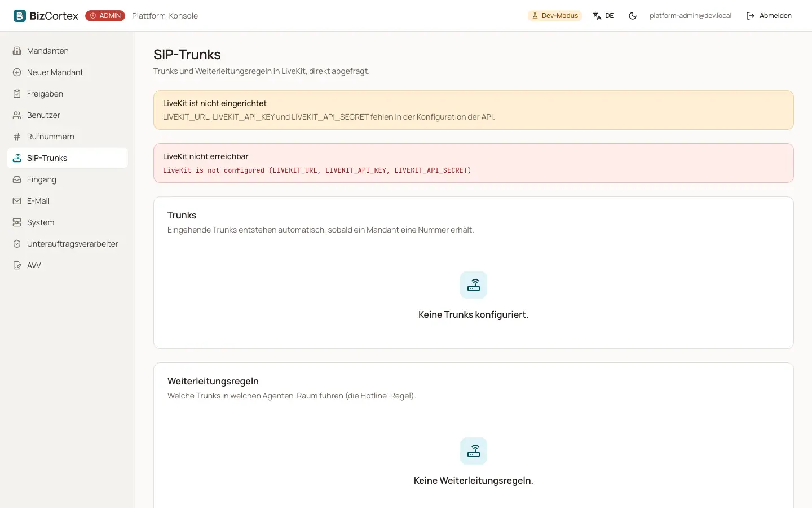
Task: Toggle dark mode moon icon
Action: (x=633, y=16)
